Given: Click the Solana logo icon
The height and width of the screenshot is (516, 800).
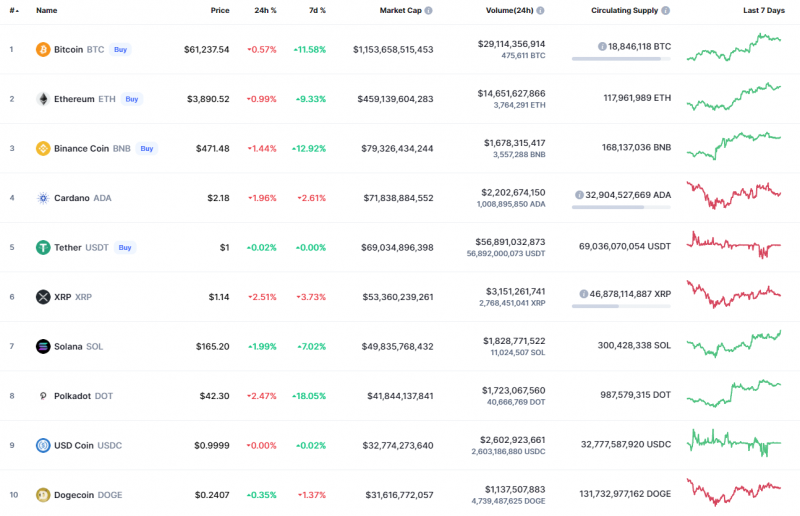Looking at the screenshot, I should pyautogui.click(x=43, y=347).
